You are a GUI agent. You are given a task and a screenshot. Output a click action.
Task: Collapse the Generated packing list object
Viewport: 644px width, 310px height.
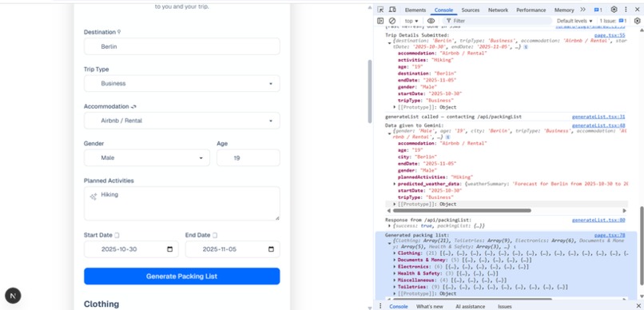point(389,244)
